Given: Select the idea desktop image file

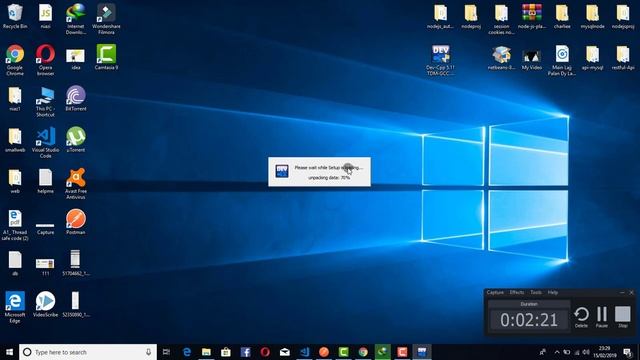Looking at the screenshot, I should pos(76,60).
